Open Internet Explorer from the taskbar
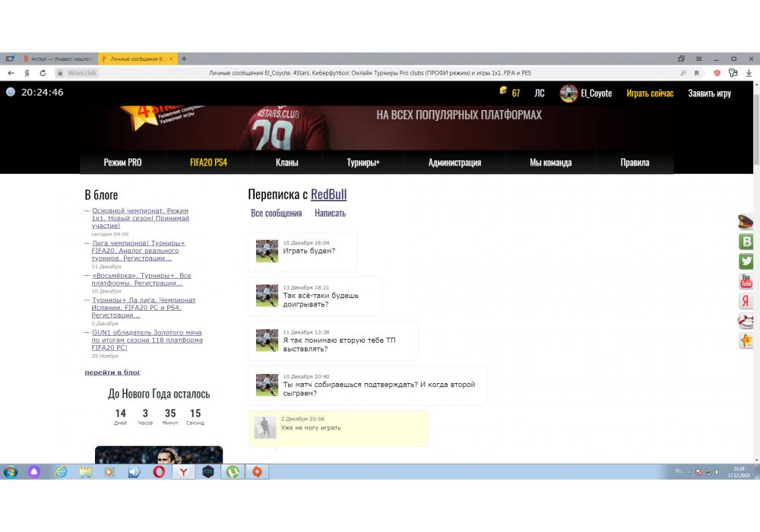The height and width of the screenshot is (532, 760). 61,471
